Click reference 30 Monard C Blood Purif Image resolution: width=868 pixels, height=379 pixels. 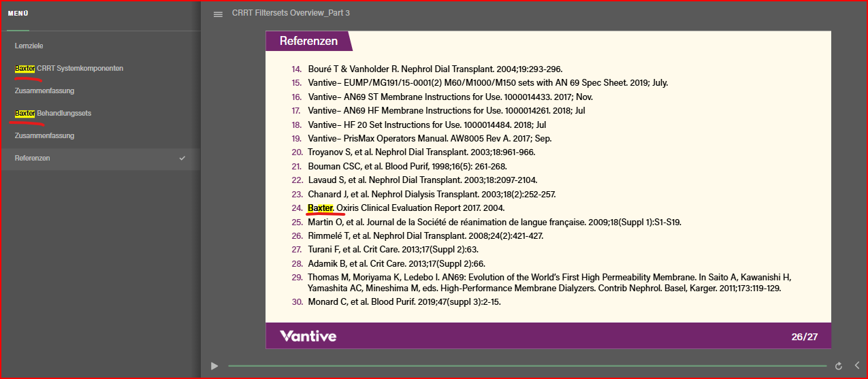tap(404, 301)
